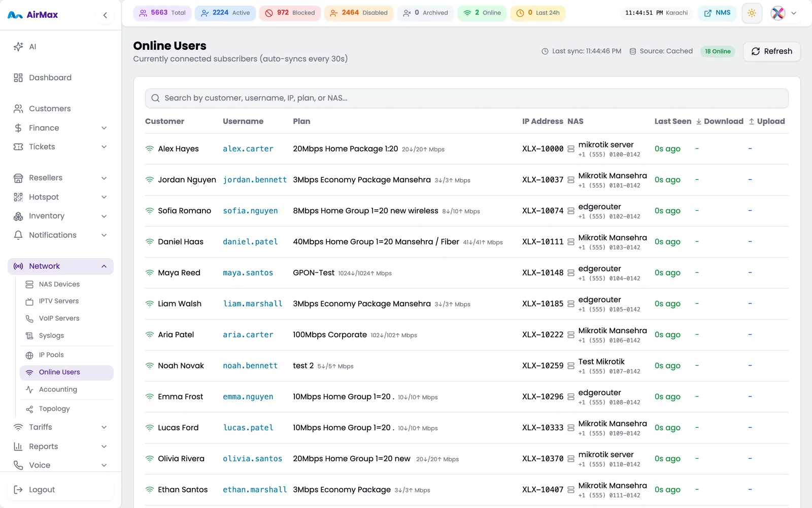Select Online Users in the sidebar
Screen dimensions: 812x508
[66, 372]
